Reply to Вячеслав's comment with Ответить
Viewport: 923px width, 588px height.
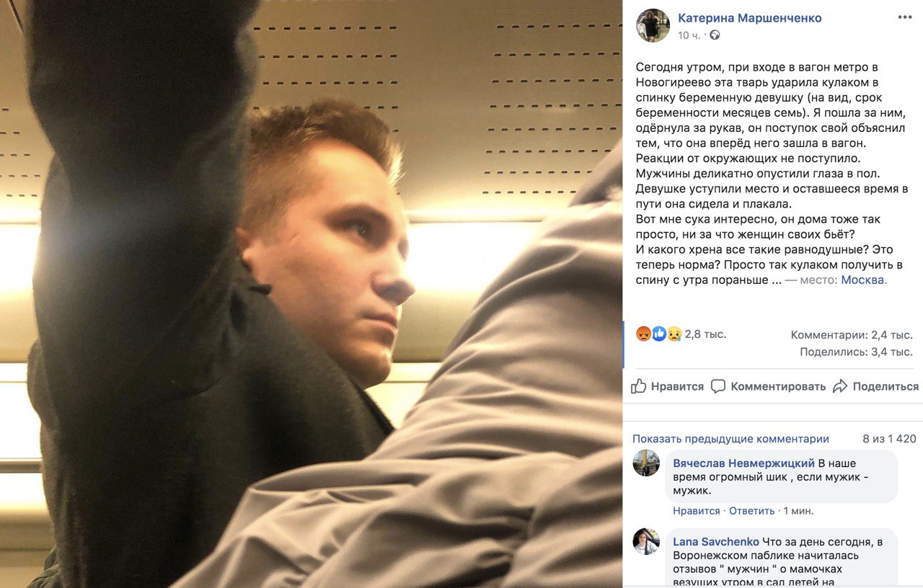point(751,511)
